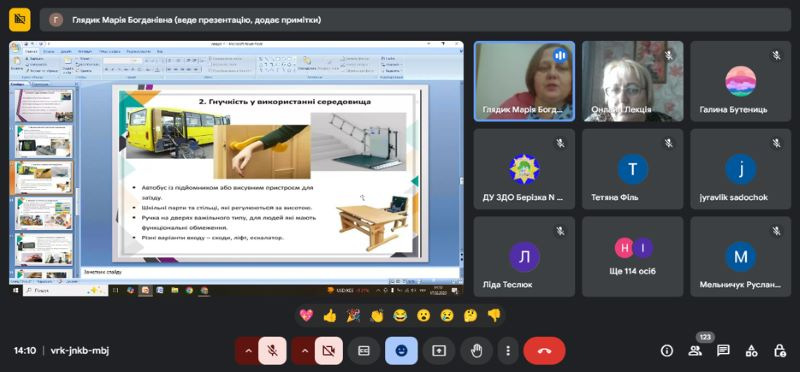Show the participants list people icon
The height and width of the screenshot is (372, 800).
(695, 351)
